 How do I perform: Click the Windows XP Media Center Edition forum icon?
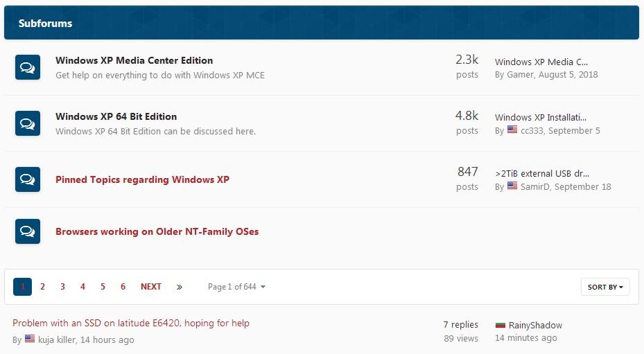[28, 67]
